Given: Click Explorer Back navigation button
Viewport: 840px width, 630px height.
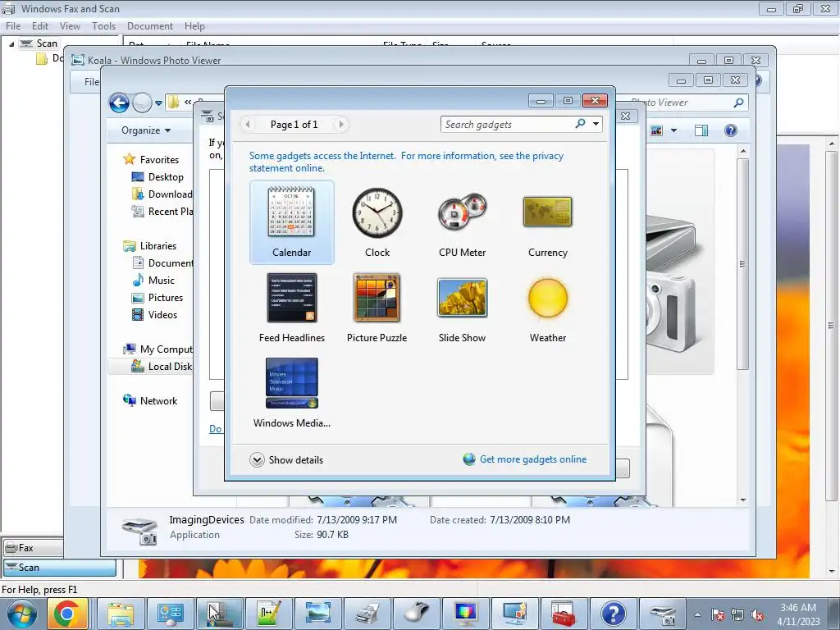Looking at the screenshot, I should point(119,103).
